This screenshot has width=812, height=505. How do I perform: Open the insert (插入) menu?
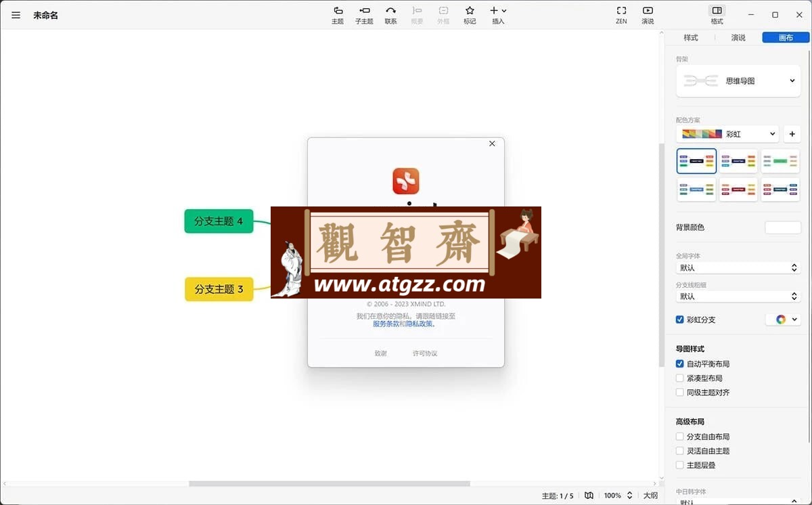pyautogui.click(x=498, y=15)
